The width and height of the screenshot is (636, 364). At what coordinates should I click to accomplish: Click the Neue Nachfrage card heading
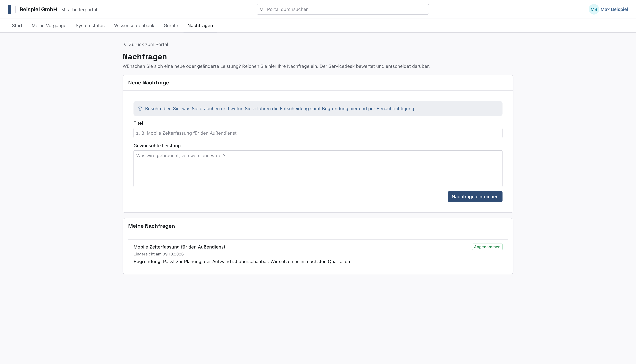pyautogui.click(x=149, y=83)
